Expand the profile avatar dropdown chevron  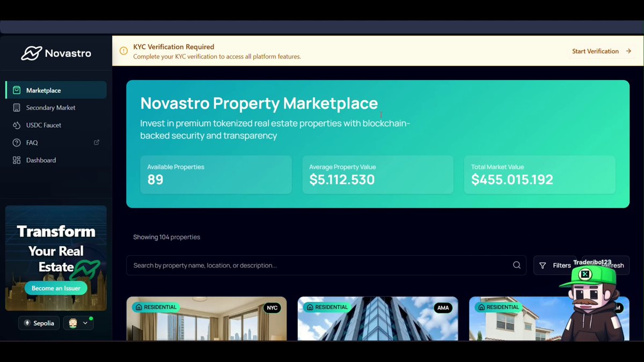(x=85, y=323)
